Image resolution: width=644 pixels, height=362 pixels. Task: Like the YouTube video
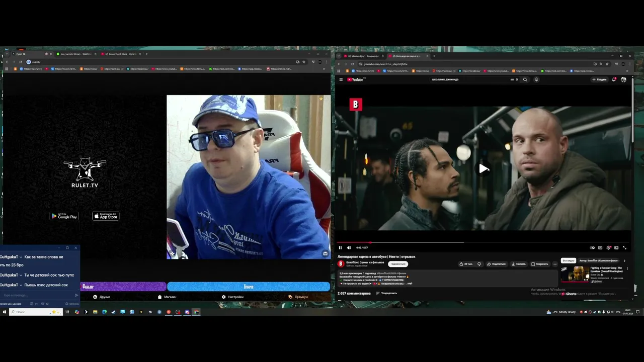(x=466, y=264)
